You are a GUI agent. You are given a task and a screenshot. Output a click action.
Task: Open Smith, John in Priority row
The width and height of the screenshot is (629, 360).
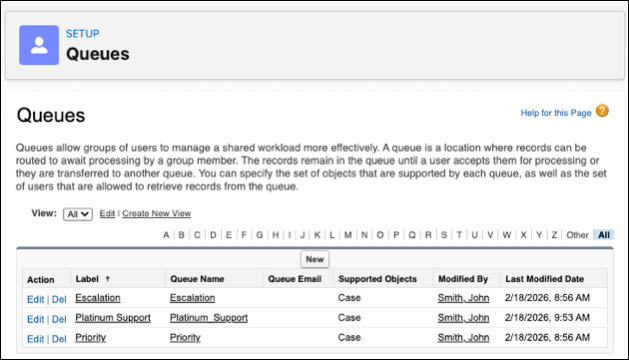463,338
